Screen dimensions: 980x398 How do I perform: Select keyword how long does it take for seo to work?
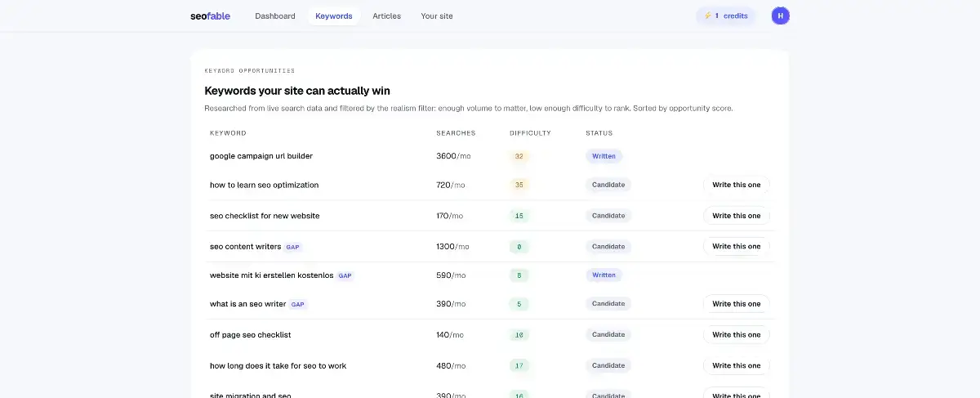278,365
